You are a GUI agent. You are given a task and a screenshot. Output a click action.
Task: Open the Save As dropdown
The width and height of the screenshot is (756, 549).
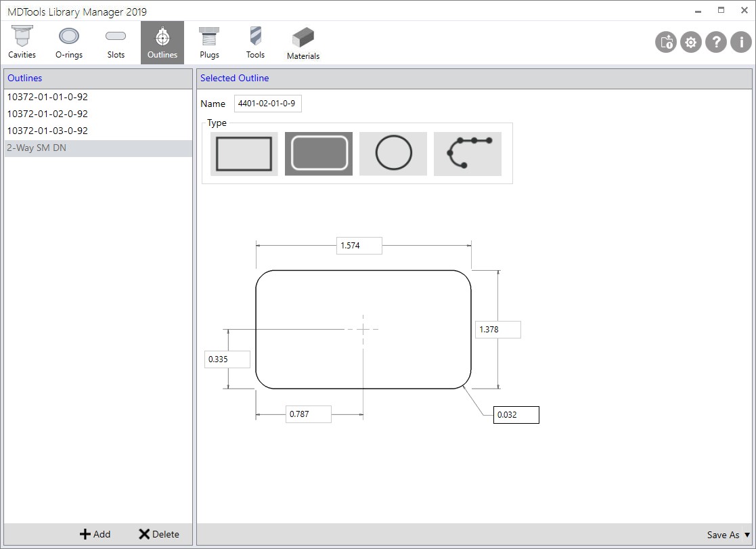pos(728,535)
